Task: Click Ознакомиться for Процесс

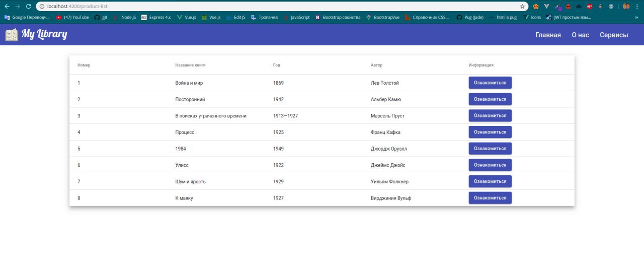Action: pyautogui.click(x=490, y=132)
